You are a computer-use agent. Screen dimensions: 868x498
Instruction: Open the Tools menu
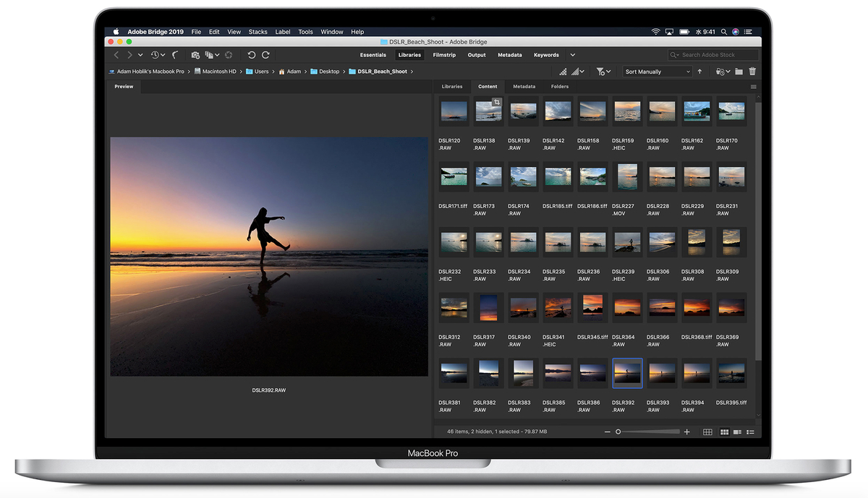click(306, 32)
